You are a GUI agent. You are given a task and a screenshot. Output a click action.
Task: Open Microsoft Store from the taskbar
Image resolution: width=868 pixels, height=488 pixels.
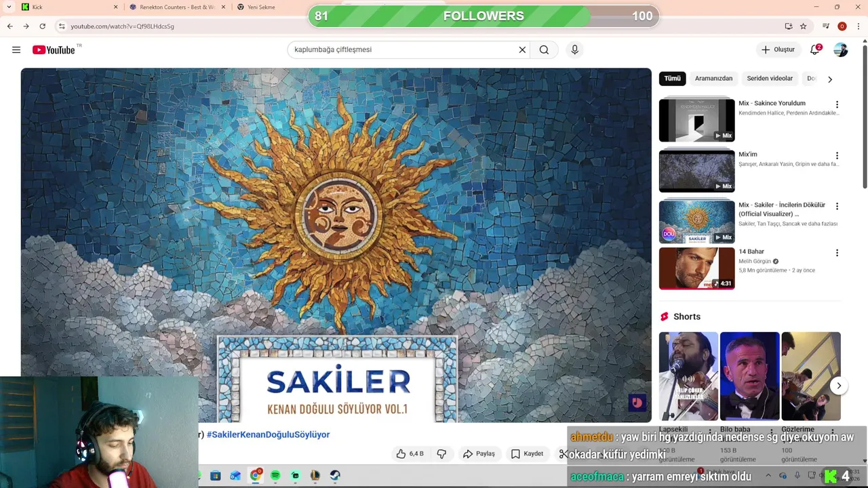(x=215, y=476)
